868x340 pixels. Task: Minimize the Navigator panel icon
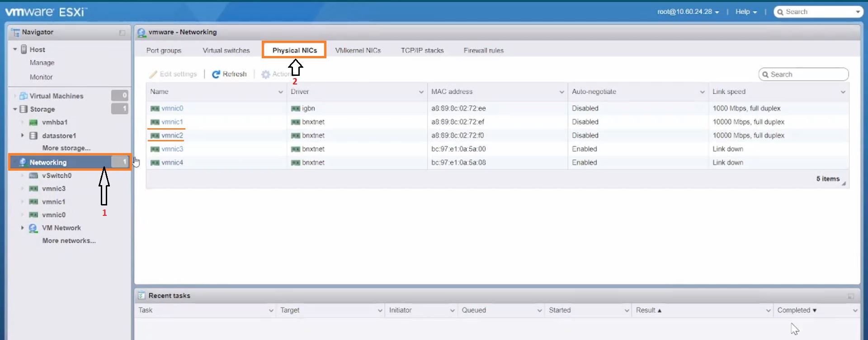pyautogui.click(x=122, y=33)
